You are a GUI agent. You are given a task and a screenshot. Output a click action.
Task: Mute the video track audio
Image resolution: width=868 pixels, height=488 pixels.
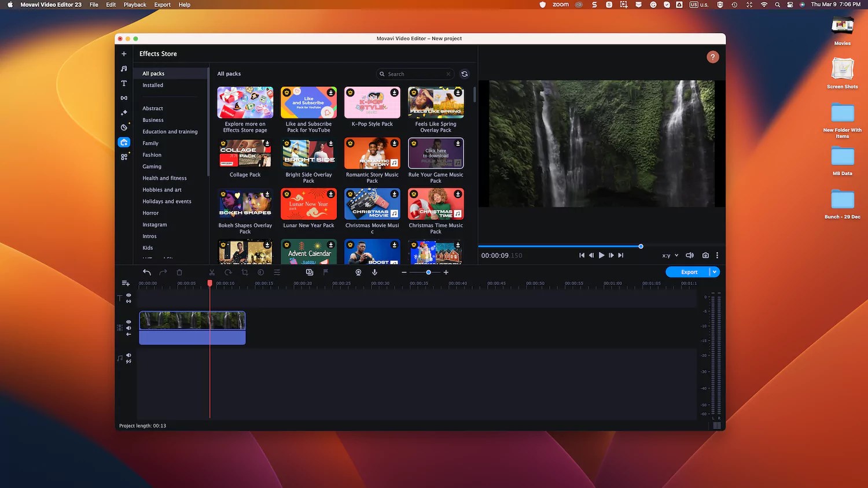click(x=128, y=327)
